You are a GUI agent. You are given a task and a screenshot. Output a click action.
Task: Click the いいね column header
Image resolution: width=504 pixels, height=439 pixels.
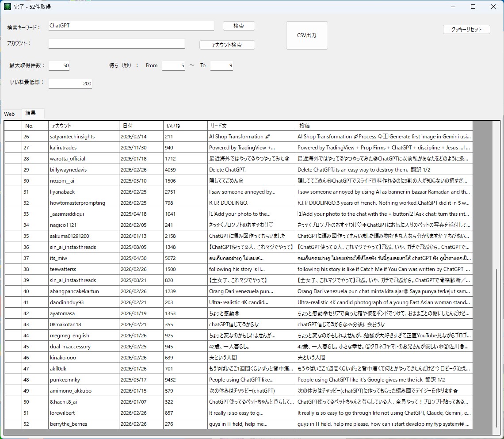point(186,126)
